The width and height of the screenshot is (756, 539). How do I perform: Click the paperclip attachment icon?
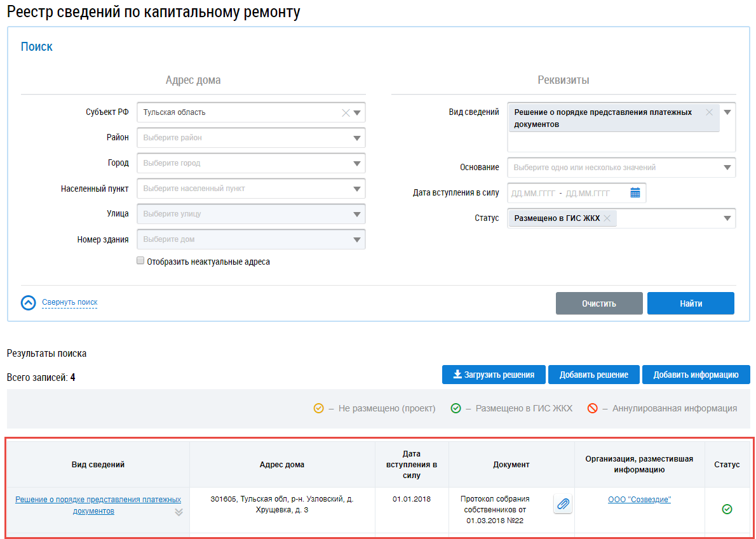point(563,504)
